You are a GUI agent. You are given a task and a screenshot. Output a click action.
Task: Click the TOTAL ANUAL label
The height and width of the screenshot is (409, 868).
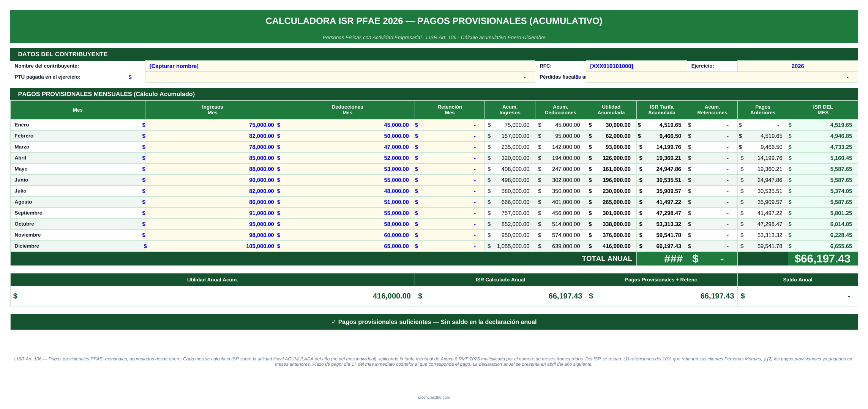coord(607,259)
